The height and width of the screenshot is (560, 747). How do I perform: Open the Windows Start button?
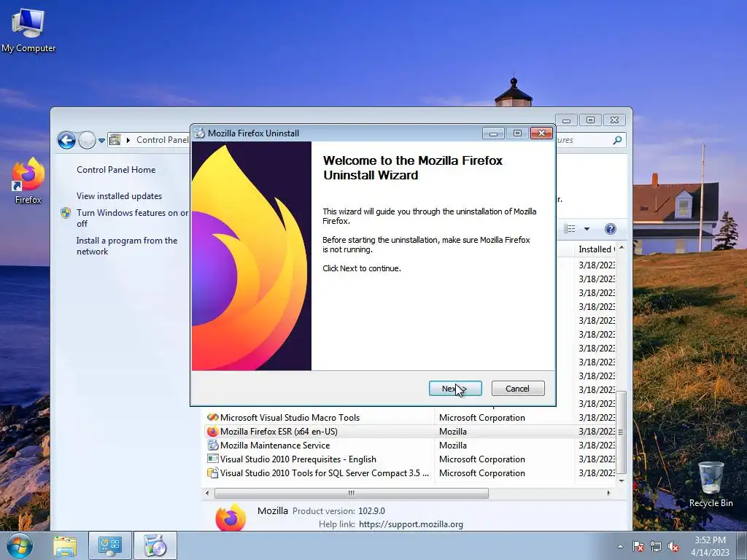(x=19, y=545)
